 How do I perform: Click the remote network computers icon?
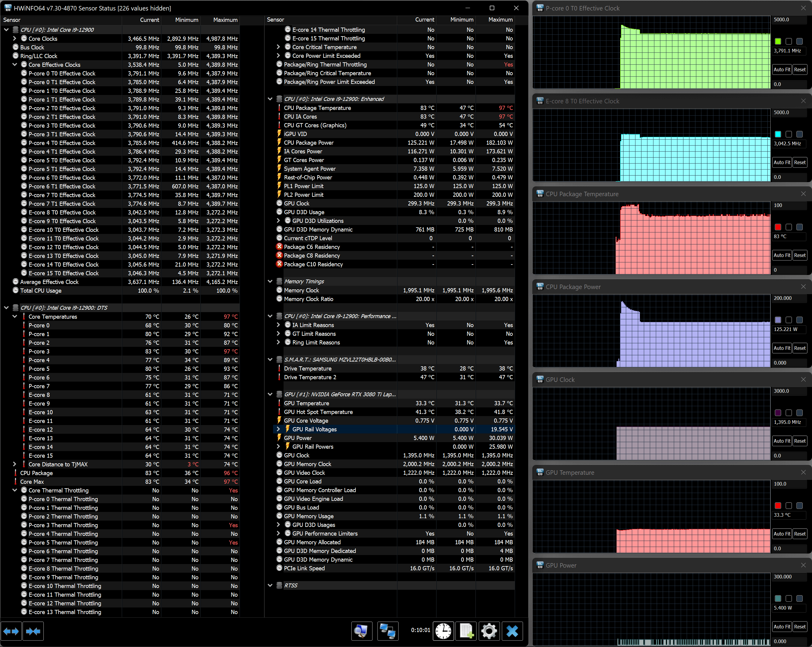tap(388, 631)
